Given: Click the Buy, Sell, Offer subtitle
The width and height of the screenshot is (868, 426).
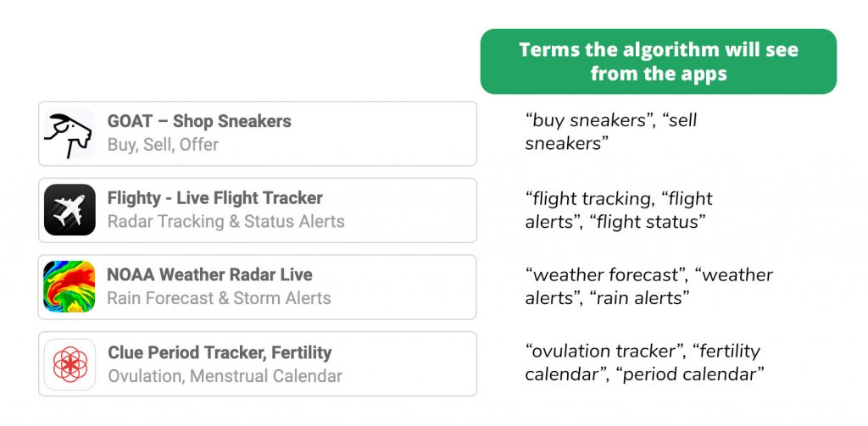Looking at the screenshot, I should click(163, 145).
